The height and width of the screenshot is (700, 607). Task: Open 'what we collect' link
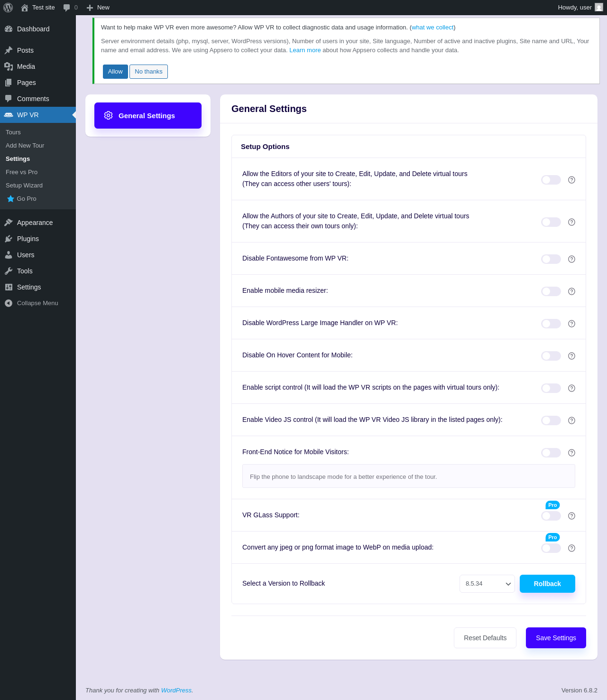click(432, 28)
